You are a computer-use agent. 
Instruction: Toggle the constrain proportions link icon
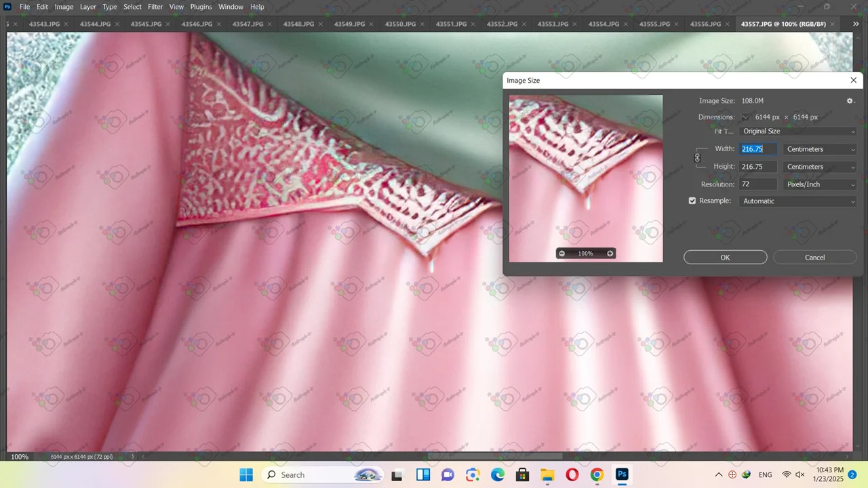[x=697, y=158]
